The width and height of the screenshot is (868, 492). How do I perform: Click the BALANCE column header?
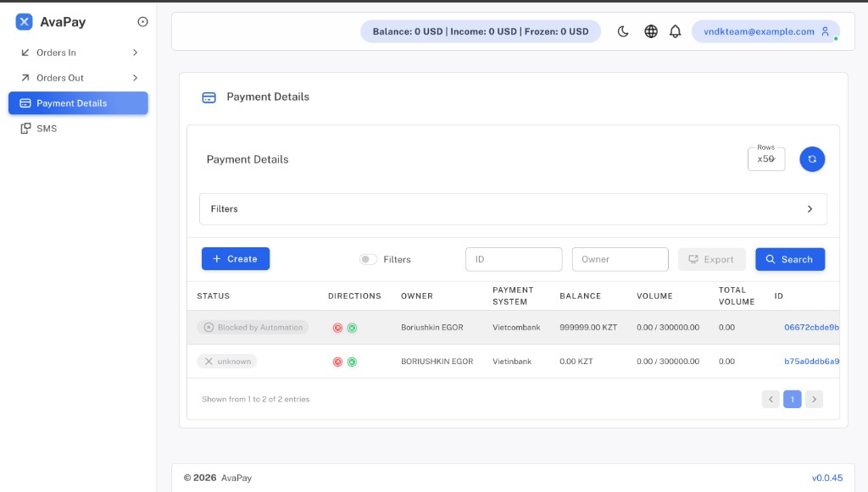580,296
